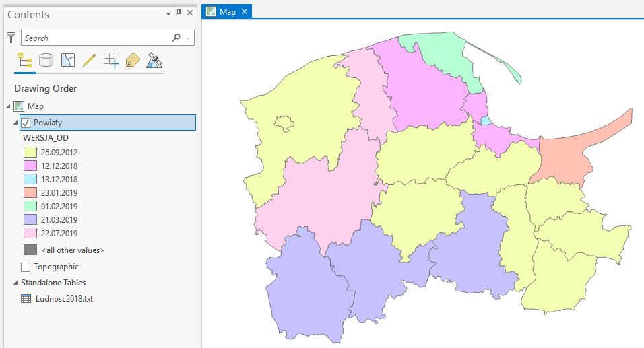Image resolution: width=644 pixels, height=348 pixels.
Task: Open List By Perspective Imagery satellite icon
Action: click(154, 61)
